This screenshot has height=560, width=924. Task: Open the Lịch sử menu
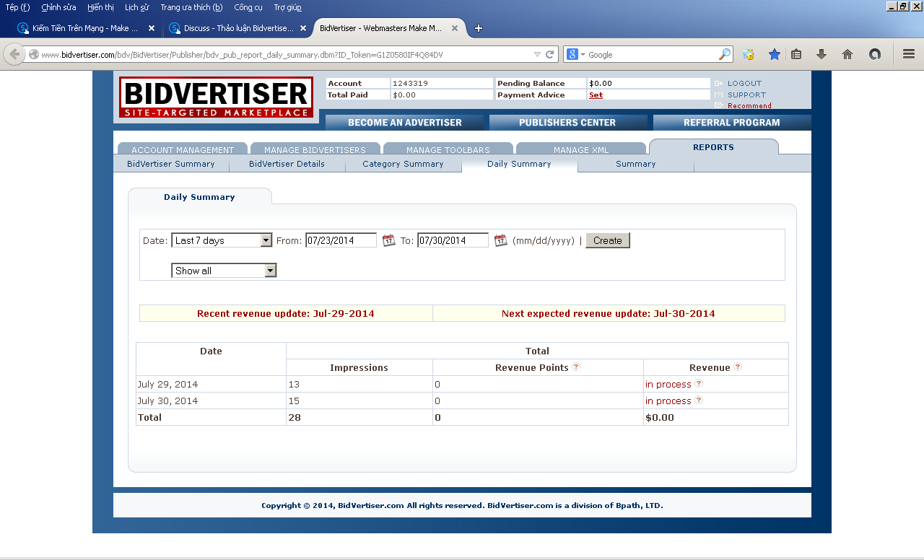(x=136, y=7)
